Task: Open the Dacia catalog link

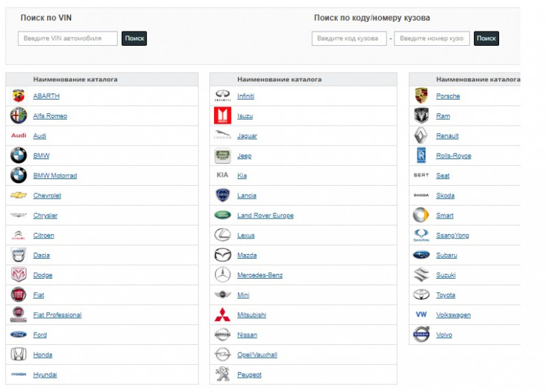Action: click(42, 255)
